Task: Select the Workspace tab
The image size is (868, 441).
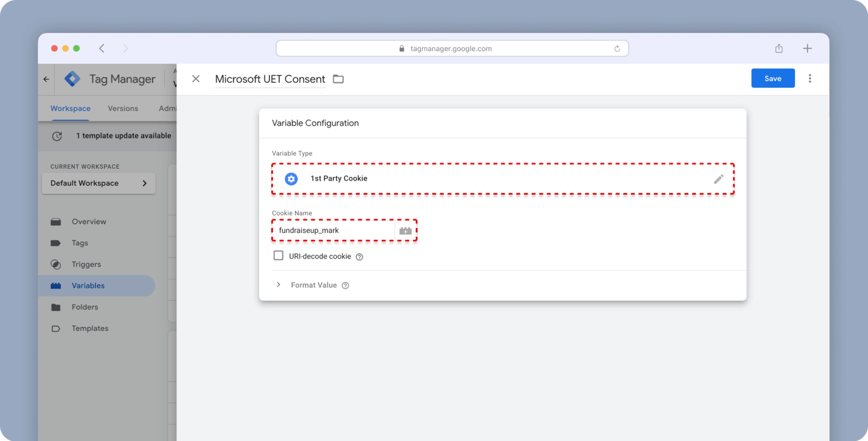Action: pos(70,108)
